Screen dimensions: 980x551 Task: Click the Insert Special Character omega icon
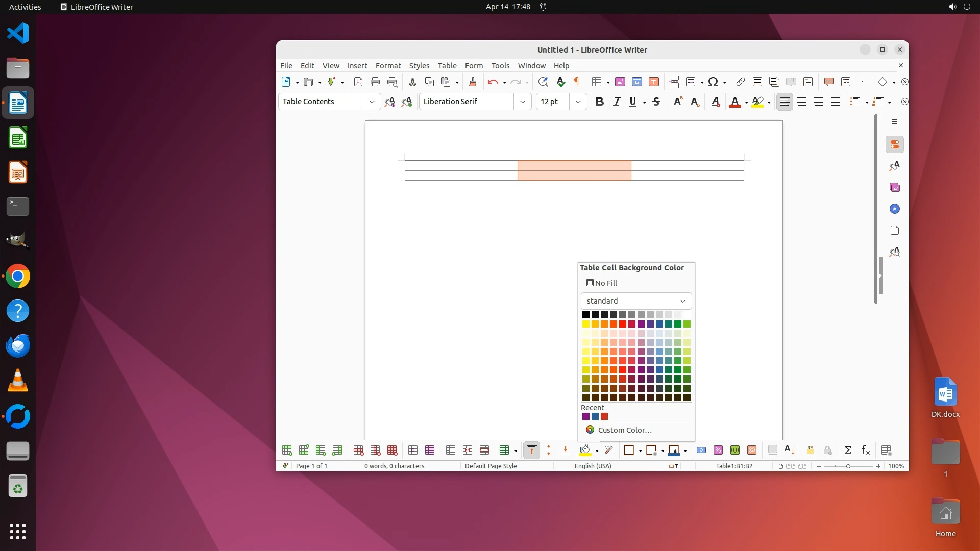pos(713,82)
